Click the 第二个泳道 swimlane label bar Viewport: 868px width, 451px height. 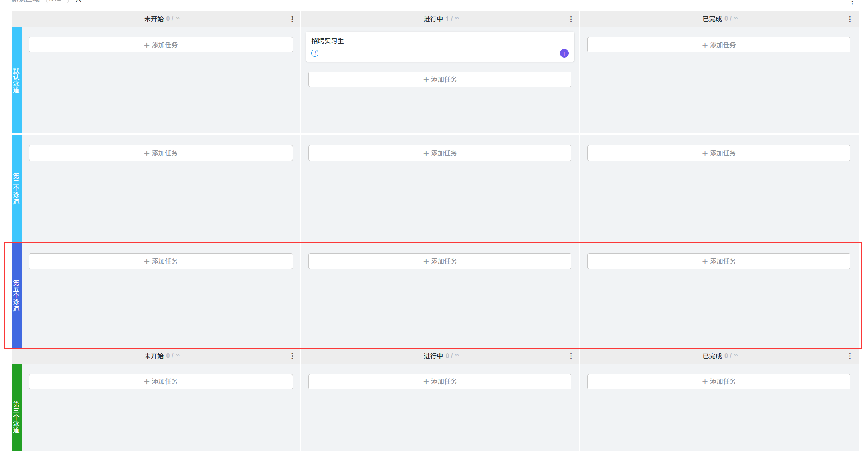point(16,189)
